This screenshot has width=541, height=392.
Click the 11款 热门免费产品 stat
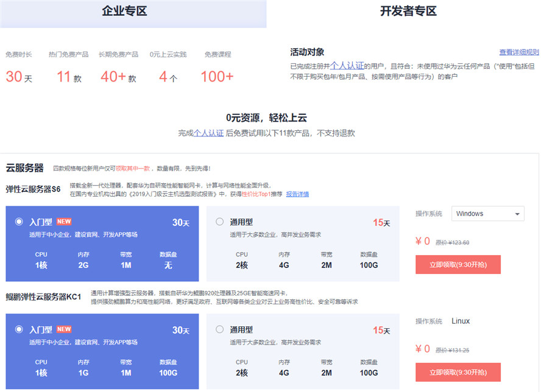click(x=69, y=77)
